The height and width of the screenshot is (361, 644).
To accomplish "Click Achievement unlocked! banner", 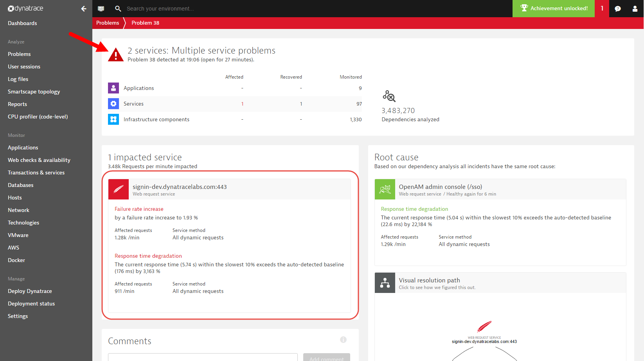I will click(554, 8).
